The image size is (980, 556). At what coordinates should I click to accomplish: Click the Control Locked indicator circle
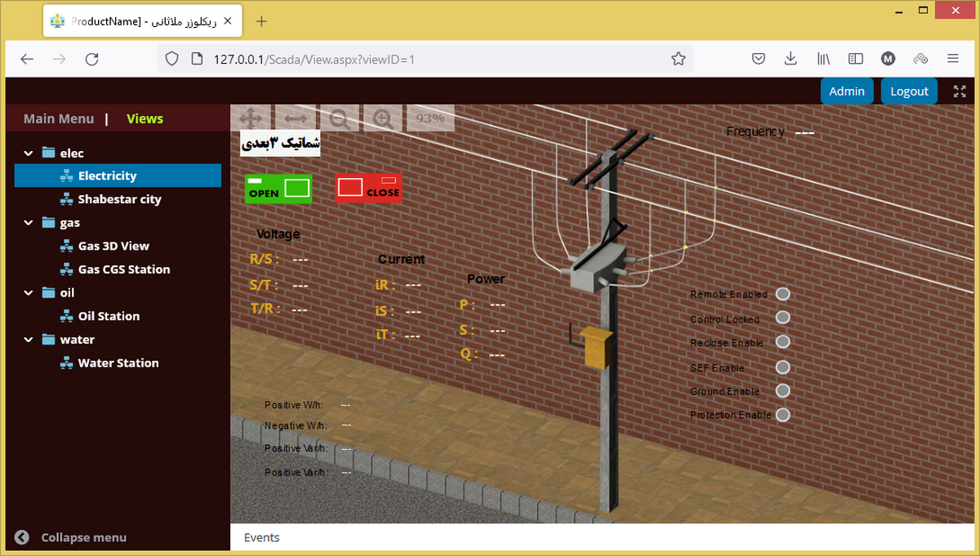[x=782, y=318]
